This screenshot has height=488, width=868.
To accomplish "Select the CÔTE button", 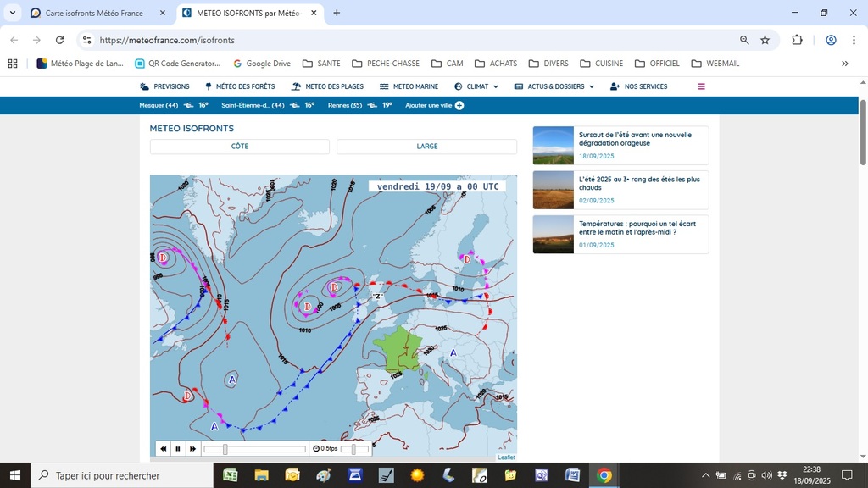I will 240,147.
